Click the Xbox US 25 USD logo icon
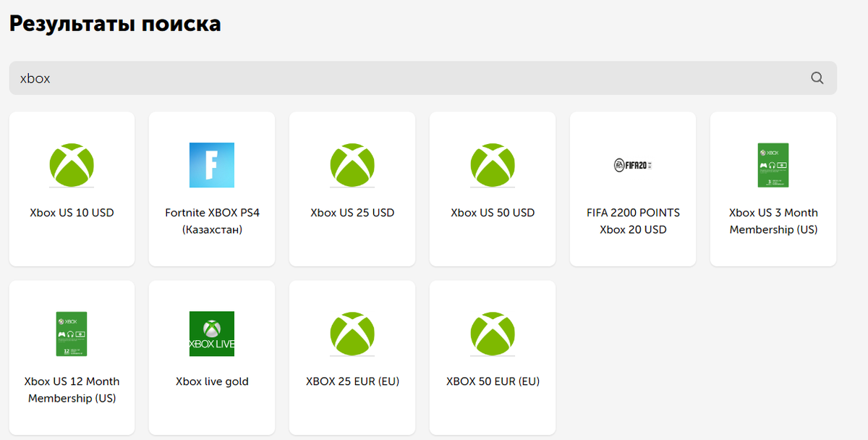The height and width of the screenshot is (440, 868). 352,165
